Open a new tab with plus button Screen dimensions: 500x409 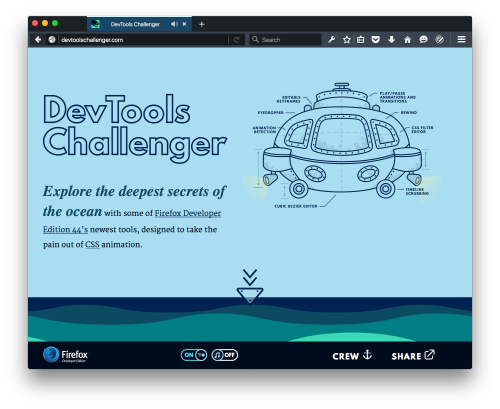point(201,24)
